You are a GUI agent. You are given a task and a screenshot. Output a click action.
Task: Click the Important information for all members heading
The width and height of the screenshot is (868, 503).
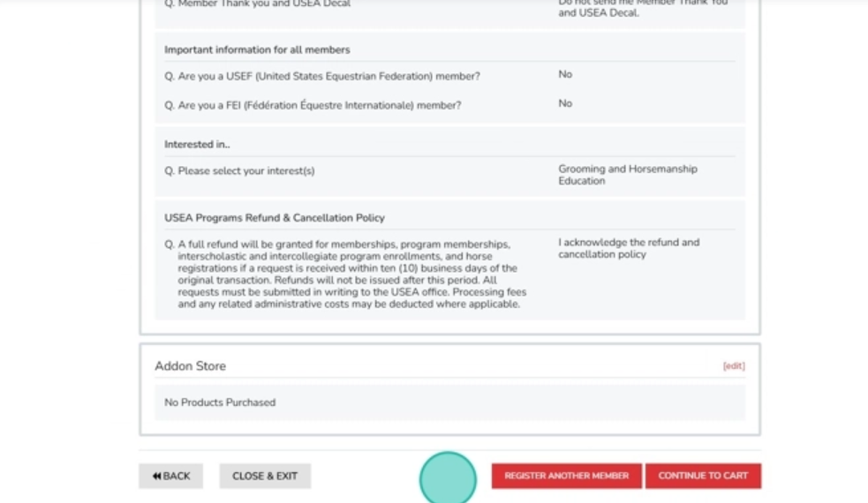[257, 50]
